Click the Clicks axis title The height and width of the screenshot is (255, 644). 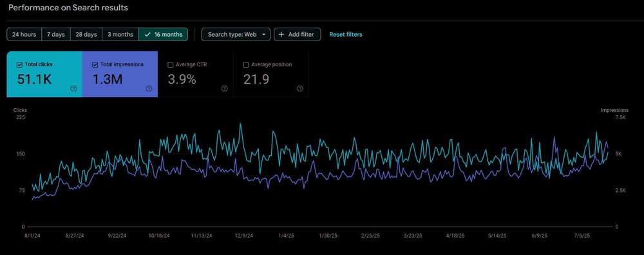point(20,110)
